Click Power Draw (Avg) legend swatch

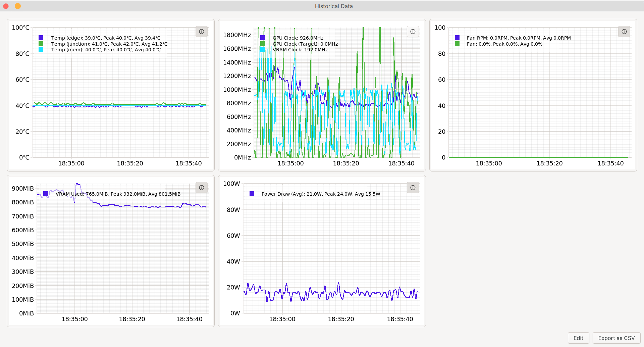click(252, 194)
